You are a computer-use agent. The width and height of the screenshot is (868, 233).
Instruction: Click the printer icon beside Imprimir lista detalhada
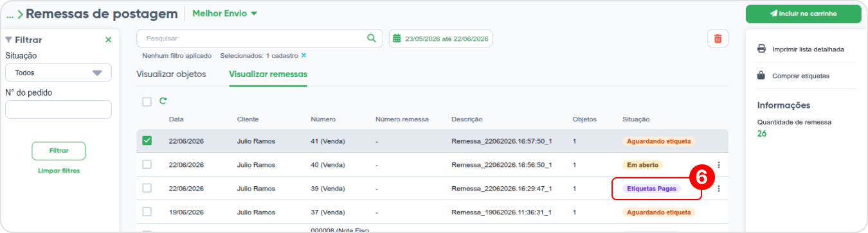(x=761, y=49)
